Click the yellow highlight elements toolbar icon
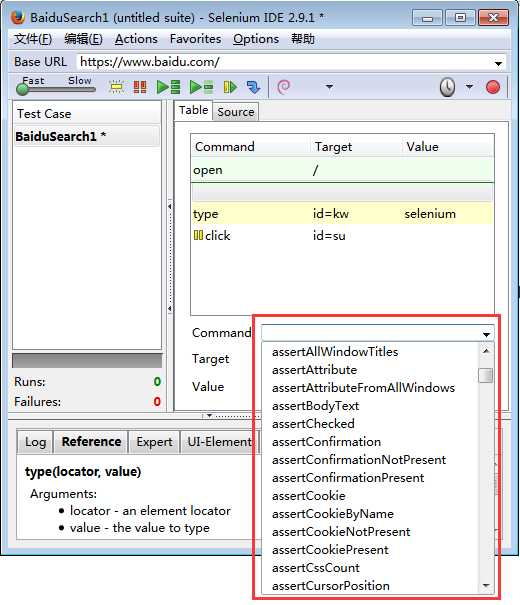Image resolution: width=520 pixels, height=605 pixels. tap(116, 87)
